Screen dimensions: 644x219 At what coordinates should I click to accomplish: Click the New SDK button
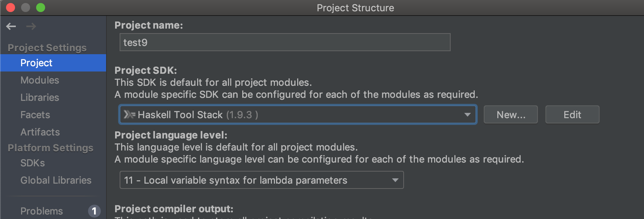(x=510, y=114)
